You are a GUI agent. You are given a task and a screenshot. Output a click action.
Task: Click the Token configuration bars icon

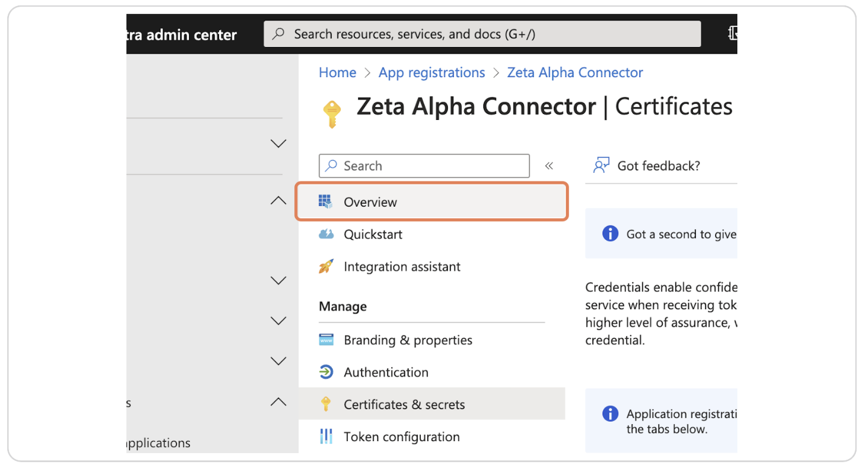[326, 436]
